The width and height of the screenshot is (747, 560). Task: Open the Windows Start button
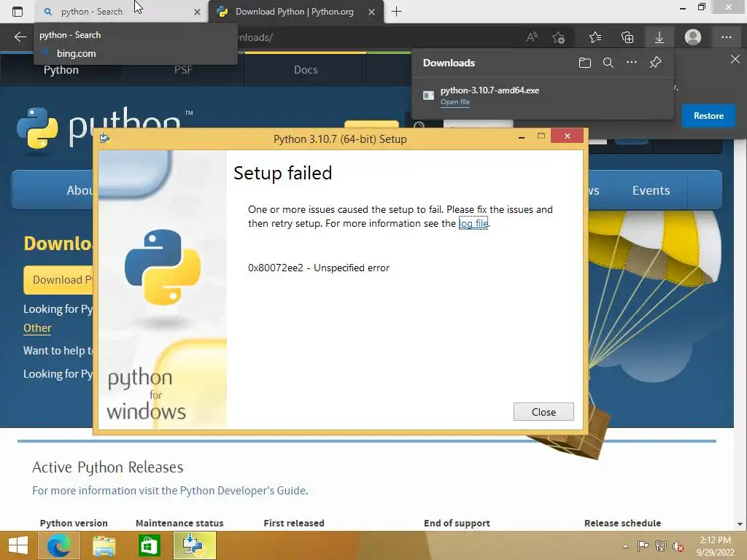[18, 545]
